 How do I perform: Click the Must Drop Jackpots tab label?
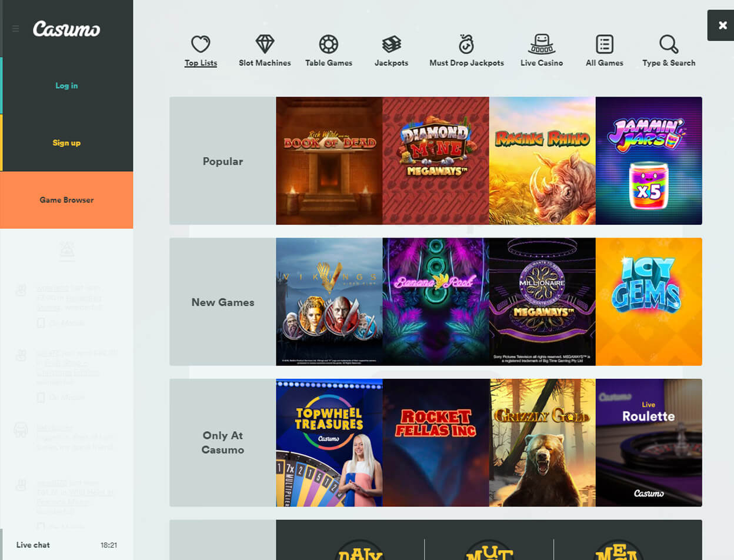466,63
